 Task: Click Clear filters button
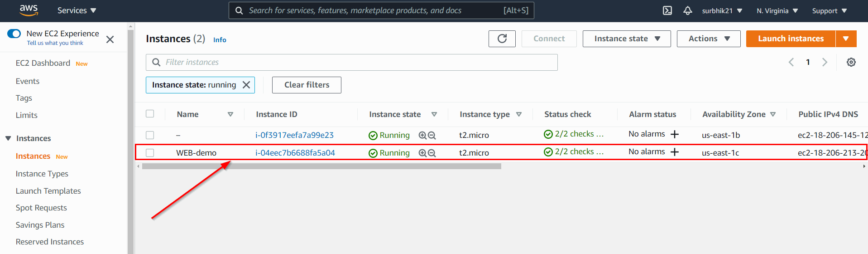point(307,85)
